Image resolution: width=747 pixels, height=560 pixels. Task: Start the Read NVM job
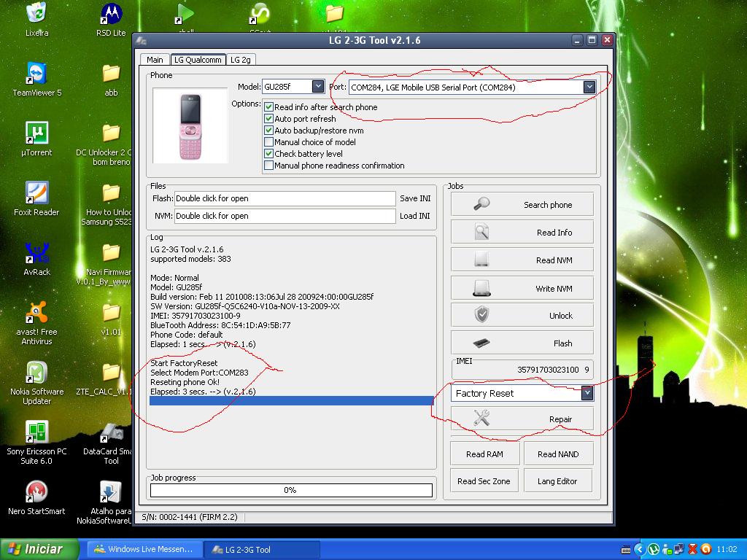coord(522,260)
